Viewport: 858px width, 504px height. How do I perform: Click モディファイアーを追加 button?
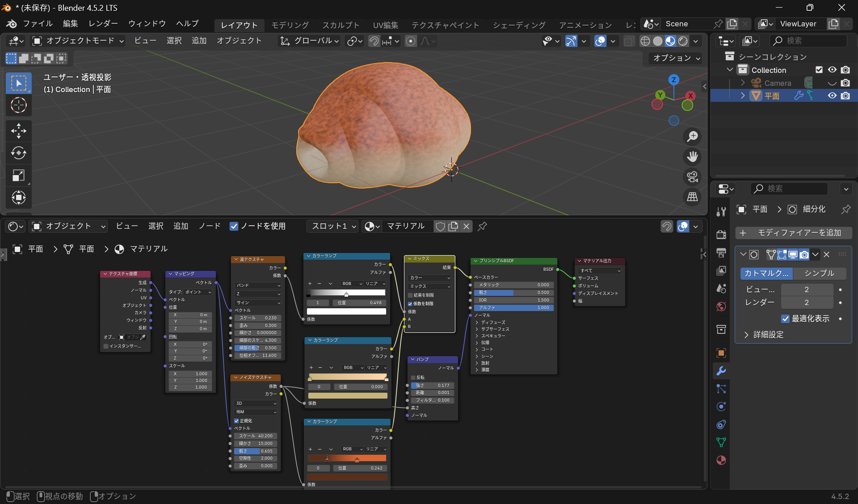(793, 233)
